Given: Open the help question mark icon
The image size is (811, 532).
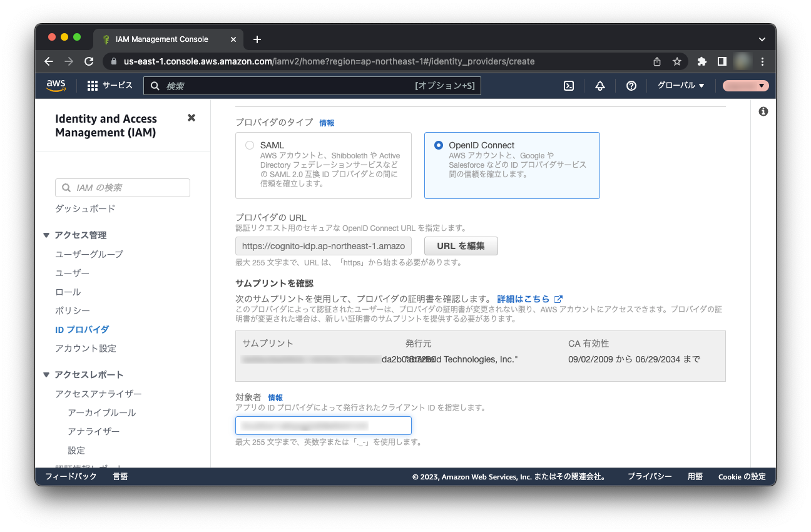Looking at the screenshot, I should pos(631,86).
